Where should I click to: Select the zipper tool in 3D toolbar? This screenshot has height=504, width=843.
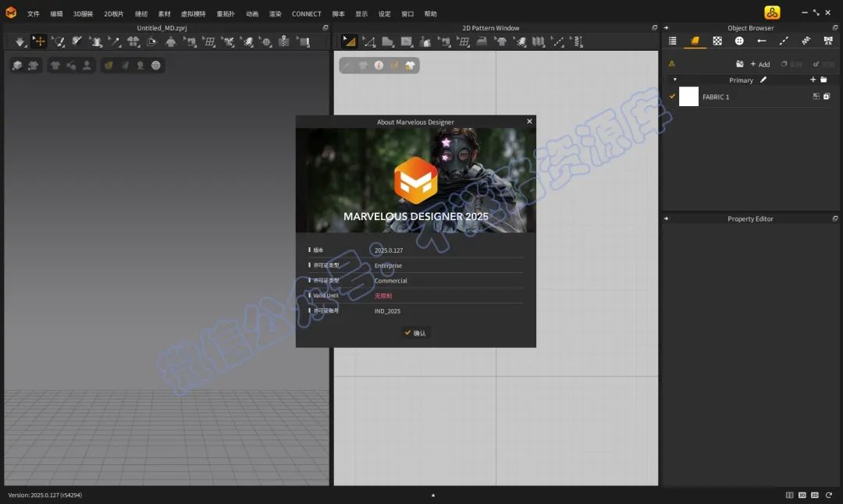[x=284, y=41]
